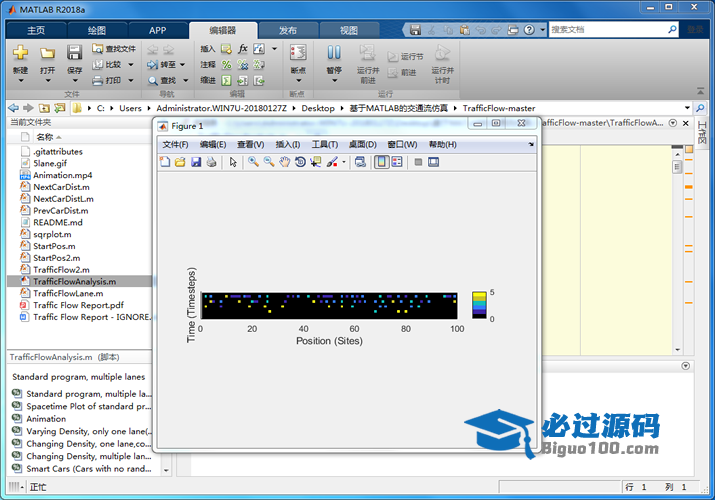Click Run and Time (运行并计时) icon
The width and height of the screenshot is (715, 500).
click(442, 52)
